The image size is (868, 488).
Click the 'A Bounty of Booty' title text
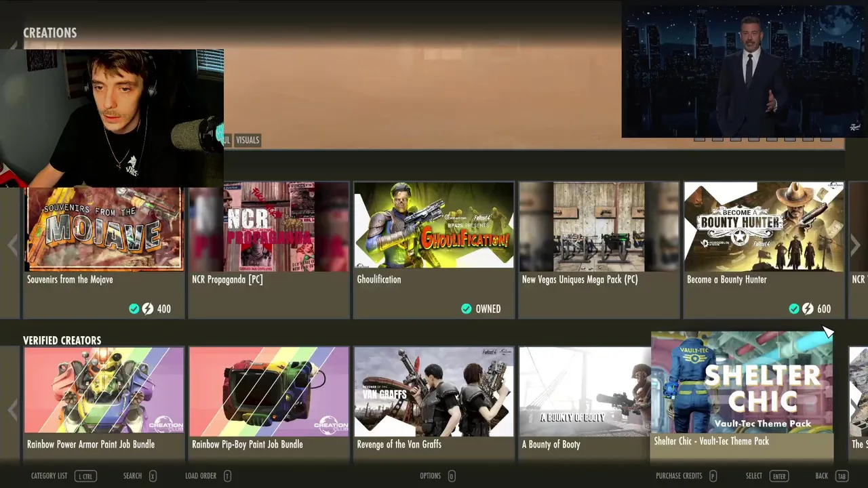[551, 444]
